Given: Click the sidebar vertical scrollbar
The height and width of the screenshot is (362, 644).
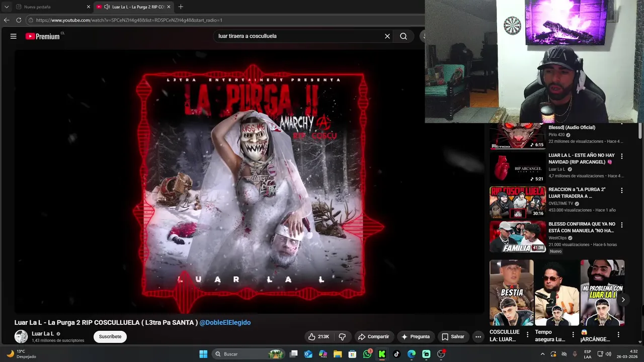Looking at the screenshot, I should coord(640,131).
